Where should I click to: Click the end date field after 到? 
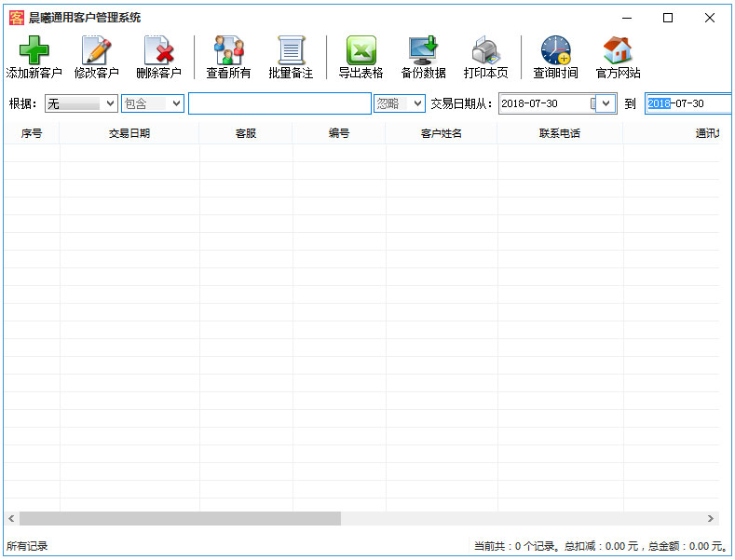click(688, 103)
